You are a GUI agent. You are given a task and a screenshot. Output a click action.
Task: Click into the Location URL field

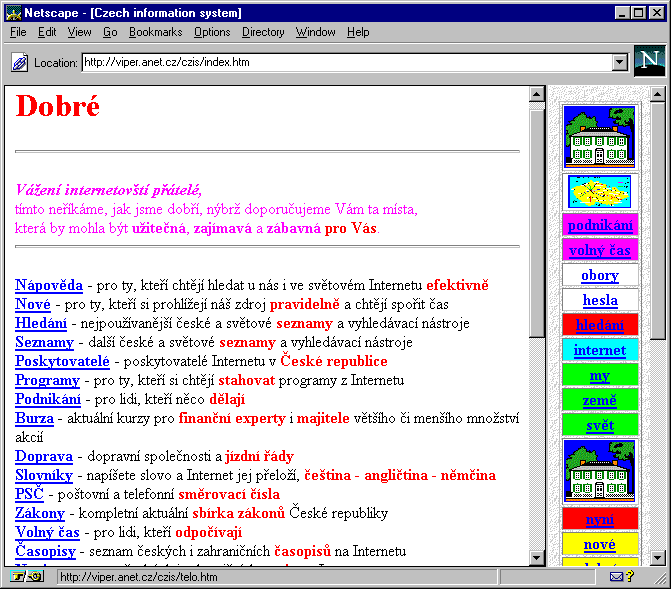click(x=347, y=62)
